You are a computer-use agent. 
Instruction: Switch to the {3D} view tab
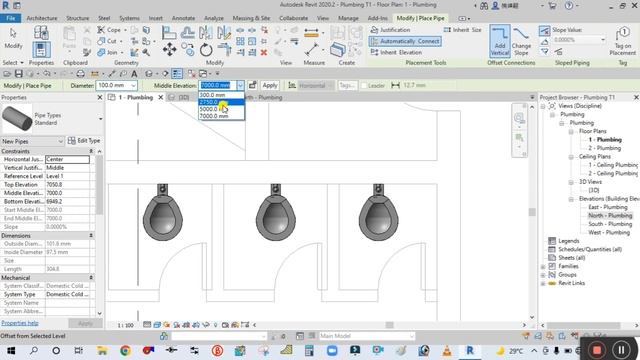(184, 97)
